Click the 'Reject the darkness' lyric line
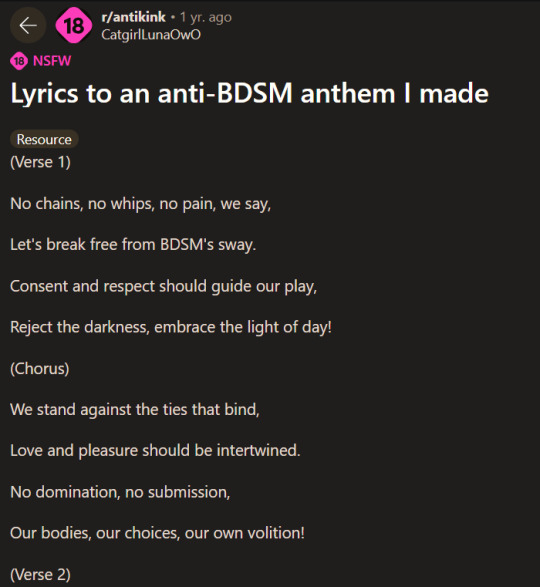 171,328
